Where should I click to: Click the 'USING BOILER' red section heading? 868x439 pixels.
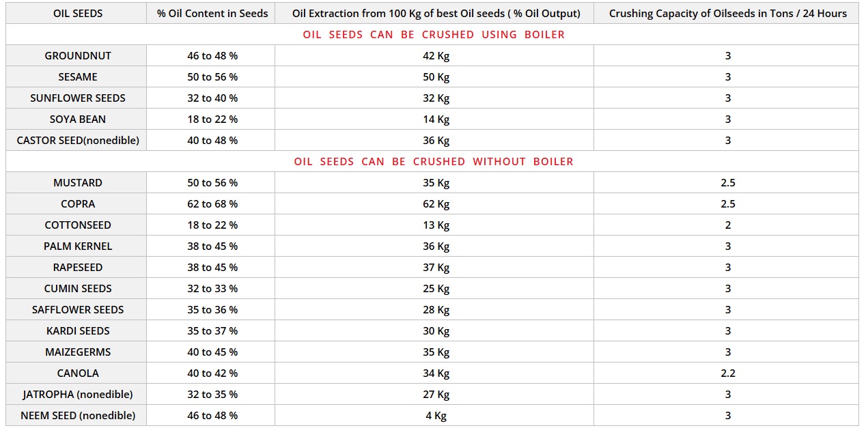pyautogui.click(x=434, y=34)
